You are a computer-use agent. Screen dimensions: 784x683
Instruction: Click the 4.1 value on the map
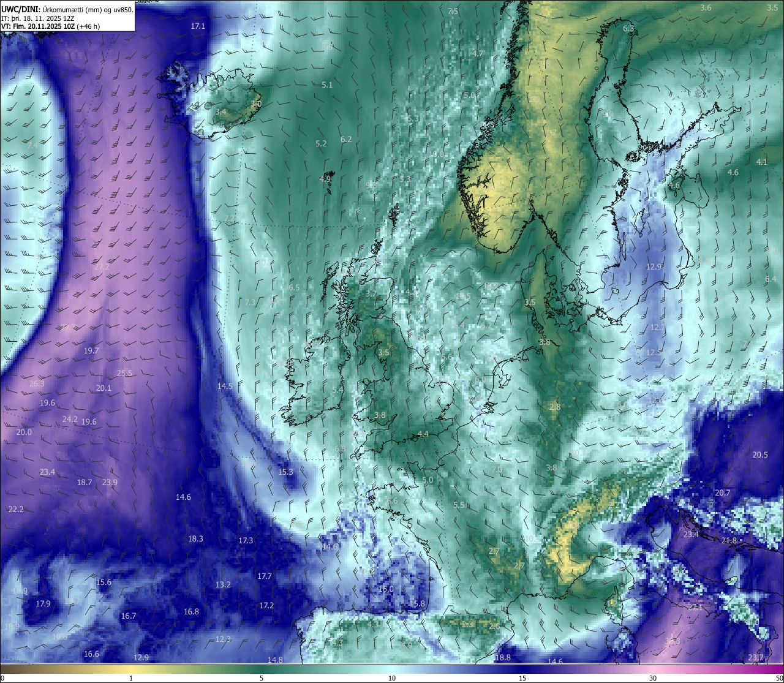761,162
